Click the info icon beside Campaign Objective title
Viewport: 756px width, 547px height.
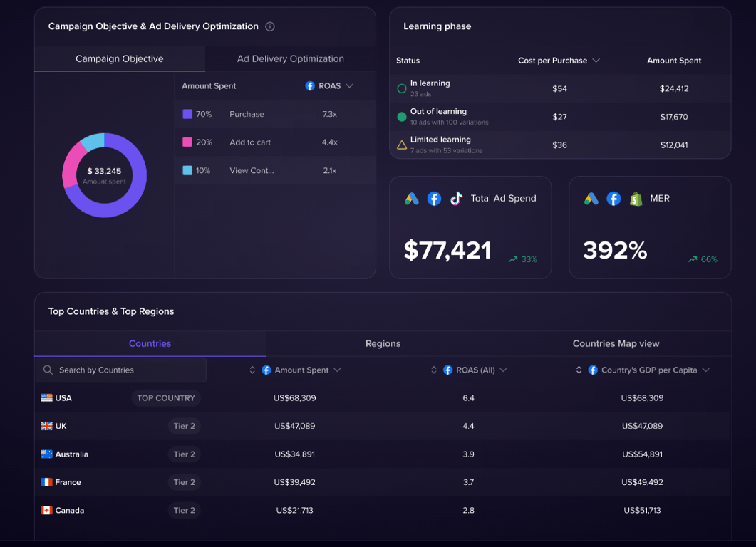point(270,26)
